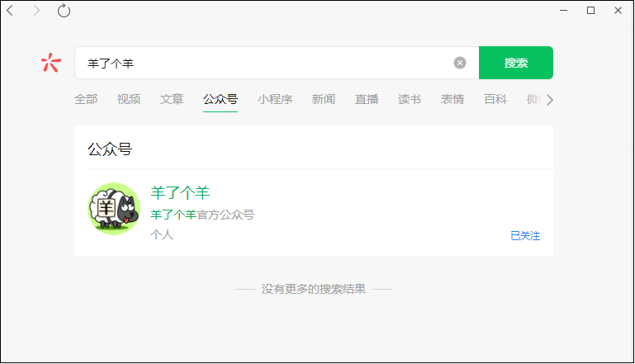Reload the page with the refresh icon

64,11
